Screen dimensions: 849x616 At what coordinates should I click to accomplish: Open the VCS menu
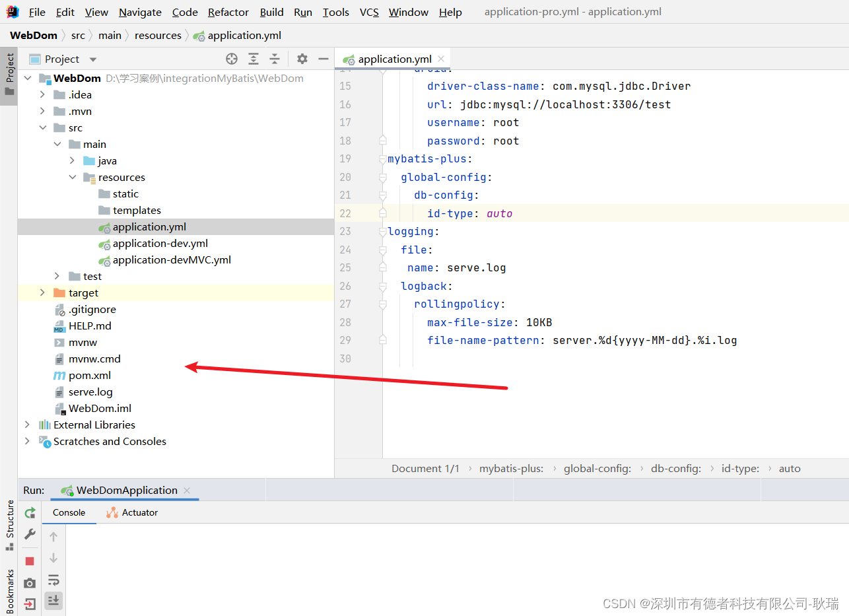(370, 12)
